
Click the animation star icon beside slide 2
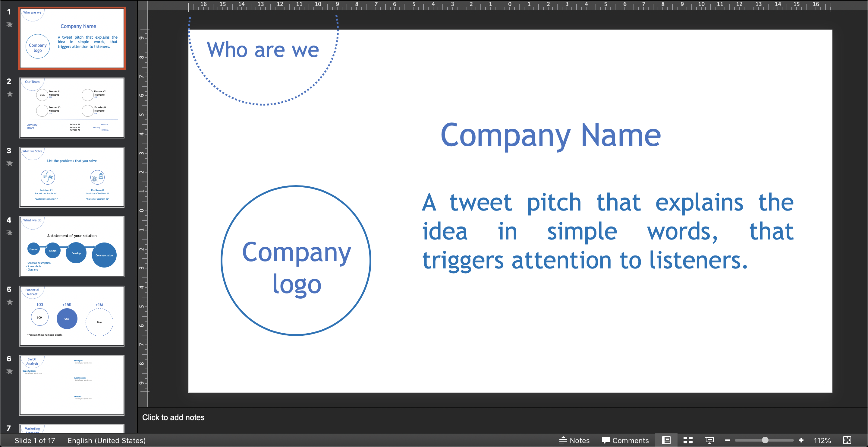pos(9,94)
